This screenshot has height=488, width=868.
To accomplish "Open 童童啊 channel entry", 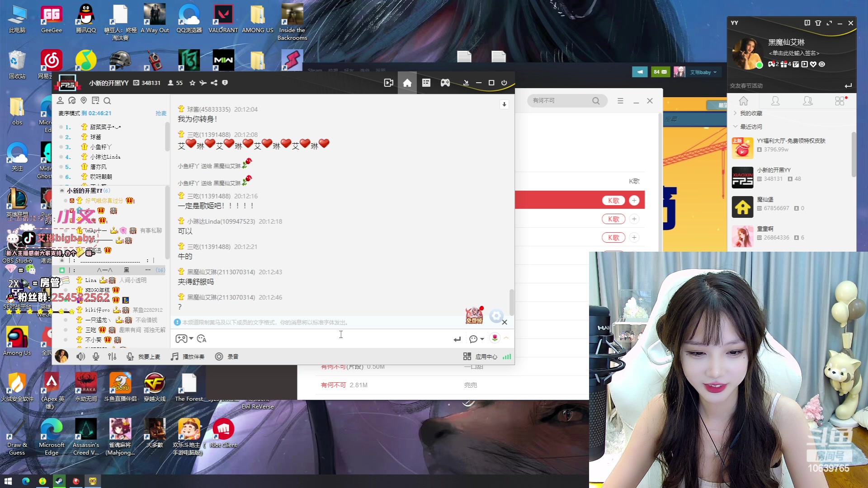I will pos(790,236).
